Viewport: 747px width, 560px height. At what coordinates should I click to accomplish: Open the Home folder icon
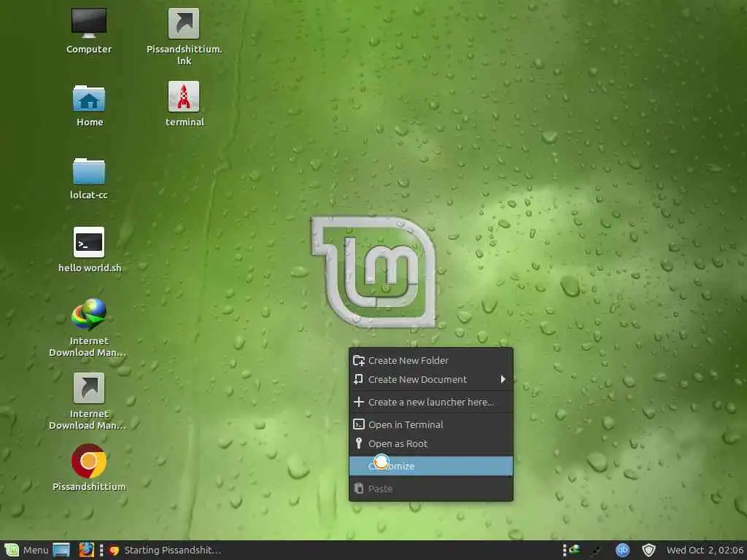89,98
